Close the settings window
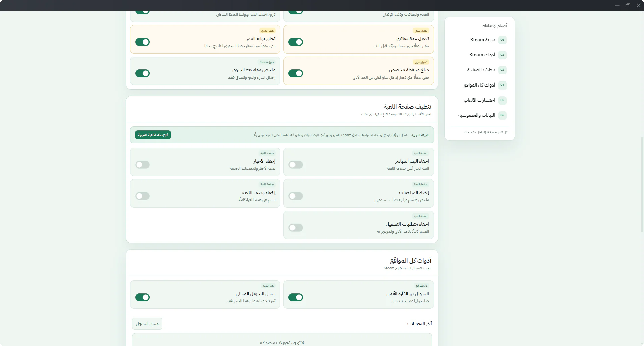 tap(639, 5)
